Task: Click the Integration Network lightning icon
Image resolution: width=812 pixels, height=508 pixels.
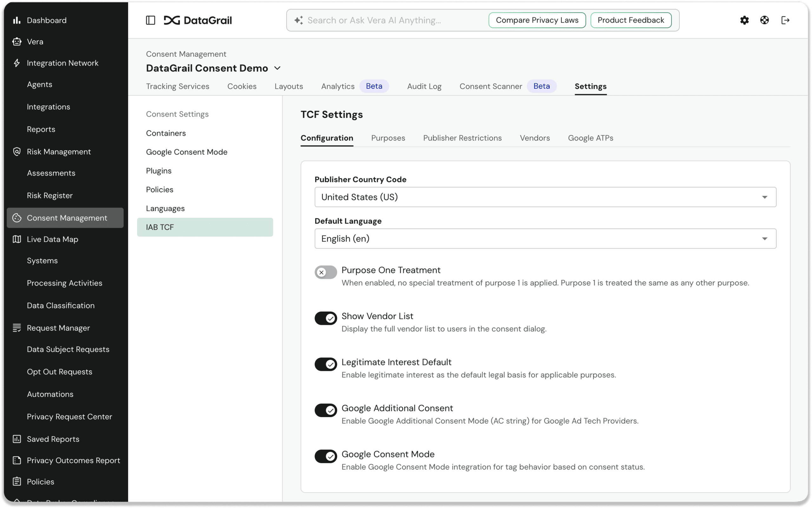Action: (x=16, y=63)
